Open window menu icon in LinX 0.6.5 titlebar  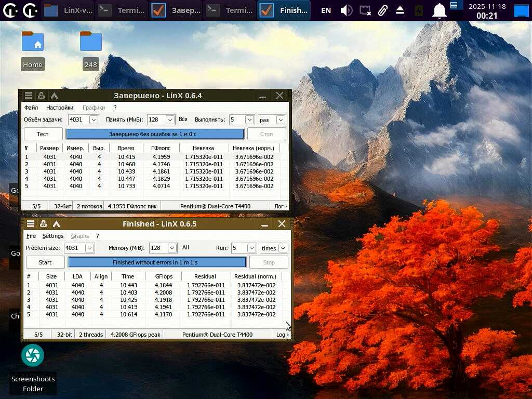(31, 224)
